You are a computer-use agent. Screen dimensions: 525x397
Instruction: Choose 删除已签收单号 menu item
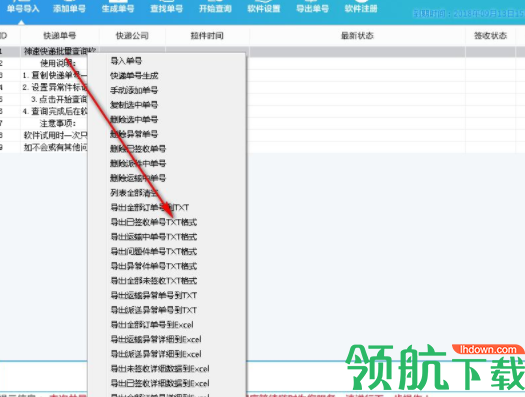click(x=138, y=149)
